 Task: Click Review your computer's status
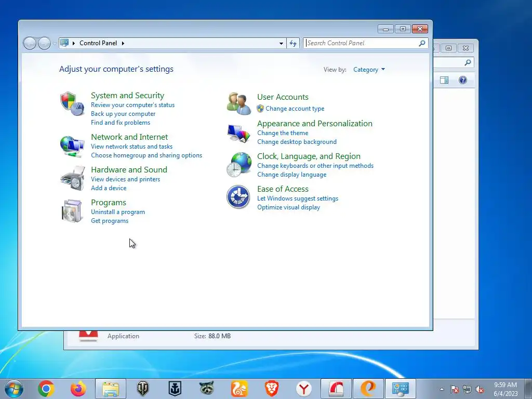[x=132, y=105]
